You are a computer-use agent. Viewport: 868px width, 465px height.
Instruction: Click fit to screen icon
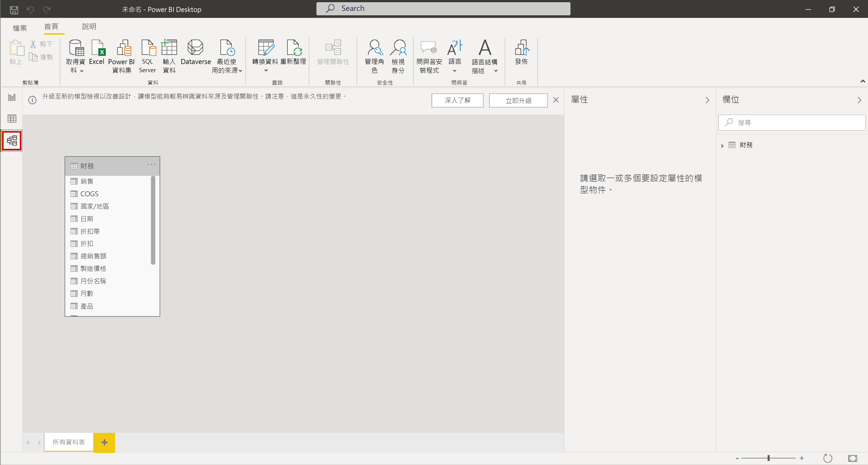853,458
